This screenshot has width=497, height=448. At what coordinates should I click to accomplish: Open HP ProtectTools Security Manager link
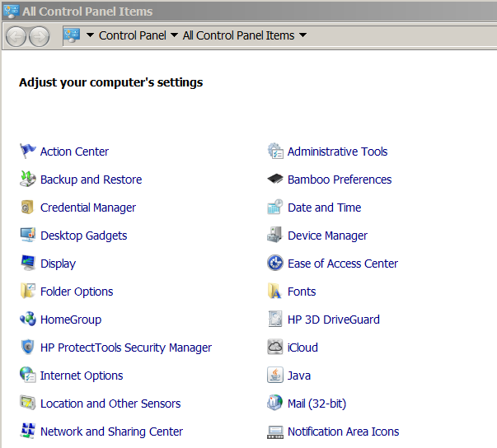coord(126,348)
